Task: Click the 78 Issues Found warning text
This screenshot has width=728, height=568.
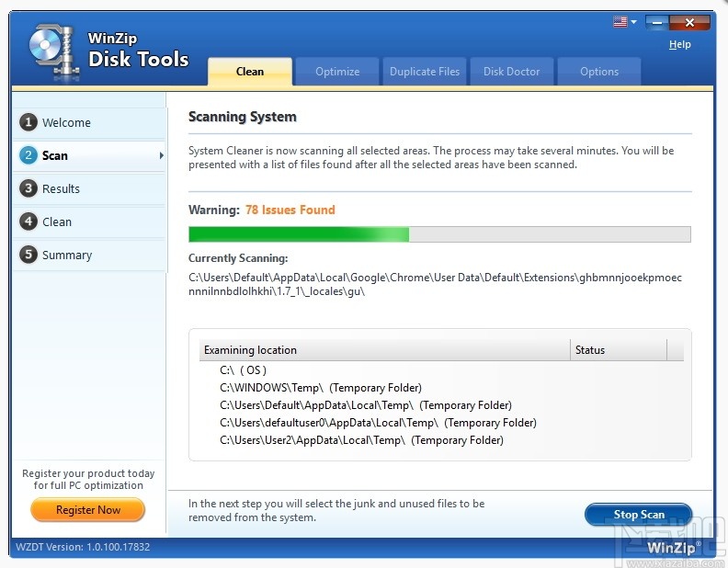Action: tap(290, 210)
